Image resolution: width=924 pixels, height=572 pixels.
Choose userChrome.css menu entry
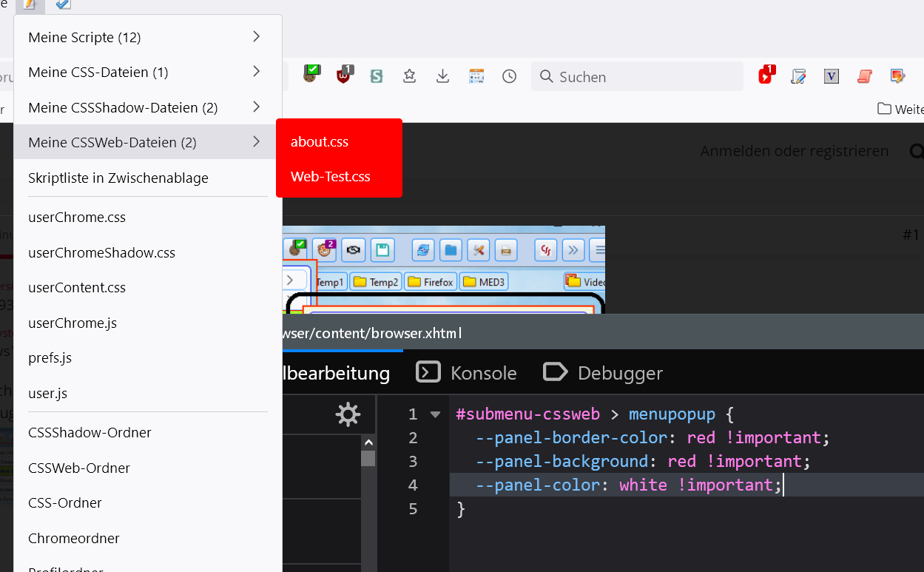(77, 218)
